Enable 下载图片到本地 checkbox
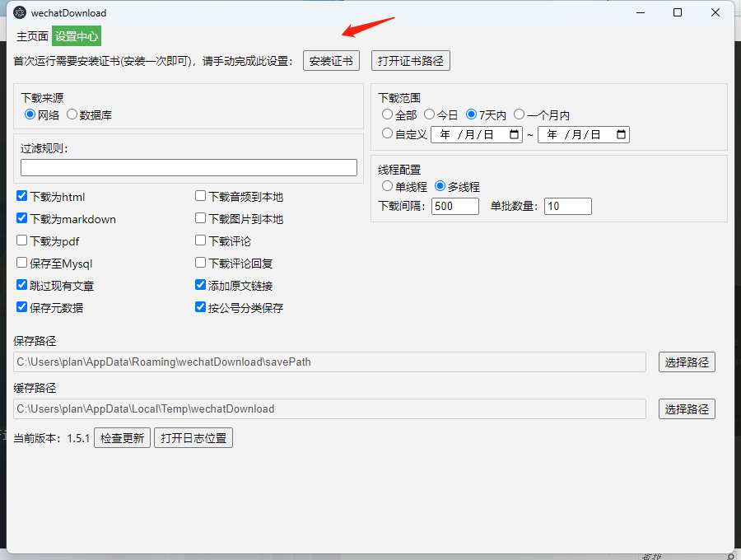Image resolution: width=741 pixels, height=560 pixels. [200, 218]
